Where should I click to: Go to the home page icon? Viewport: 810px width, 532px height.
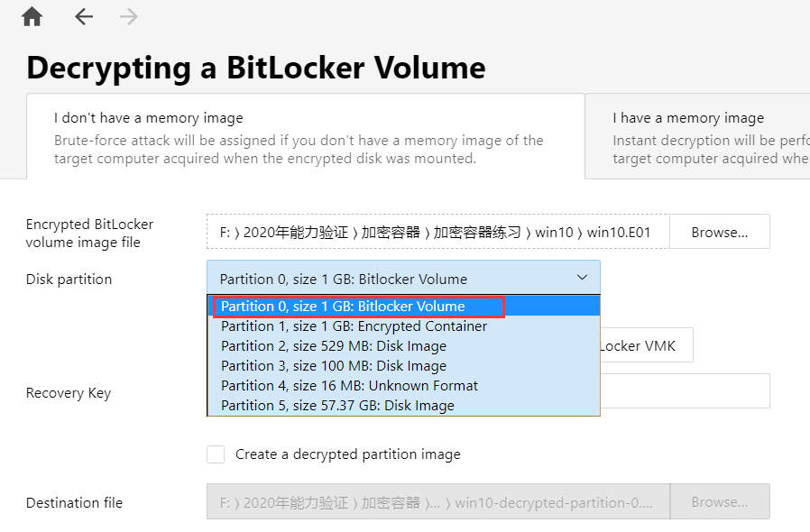click(x=32, y=17)
